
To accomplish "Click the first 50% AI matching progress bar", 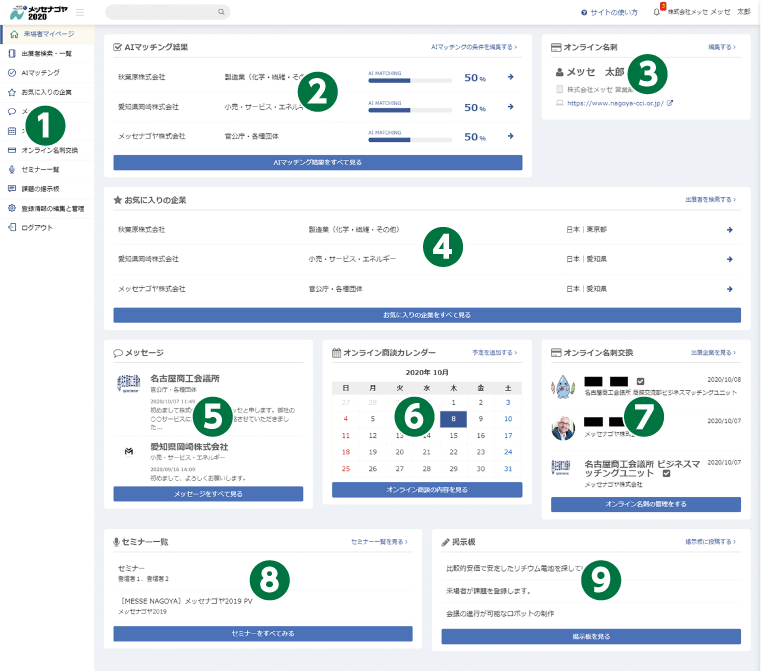I will click(x=410, y=80).
